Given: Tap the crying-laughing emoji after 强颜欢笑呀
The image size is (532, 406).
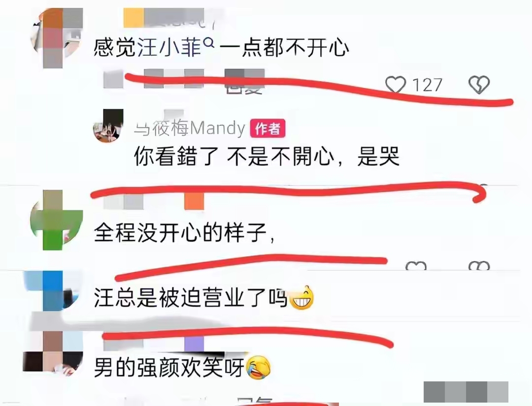Looking at the screenshot, I should click(x=259, y=368).
